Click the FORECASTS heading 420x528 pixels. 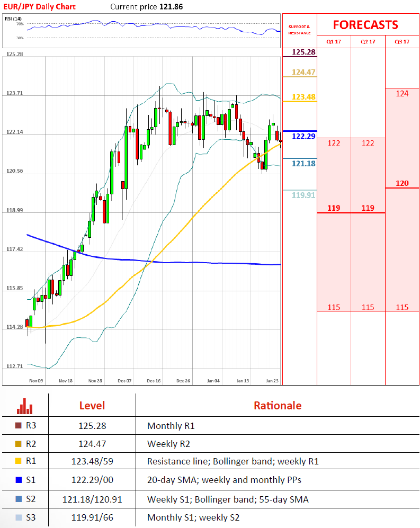pos(365,25)
